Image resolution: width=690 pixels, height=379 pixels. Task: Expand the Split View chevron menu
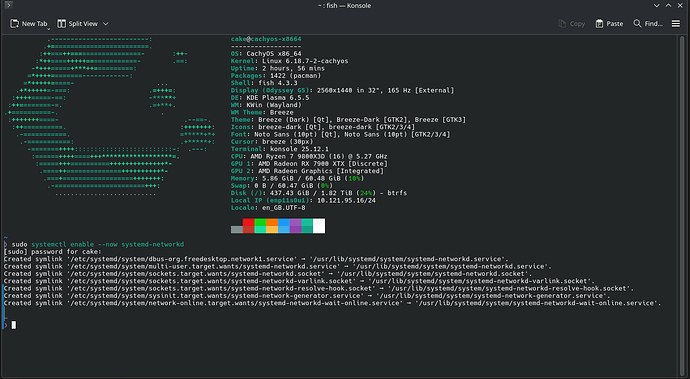tap(106, 24)
